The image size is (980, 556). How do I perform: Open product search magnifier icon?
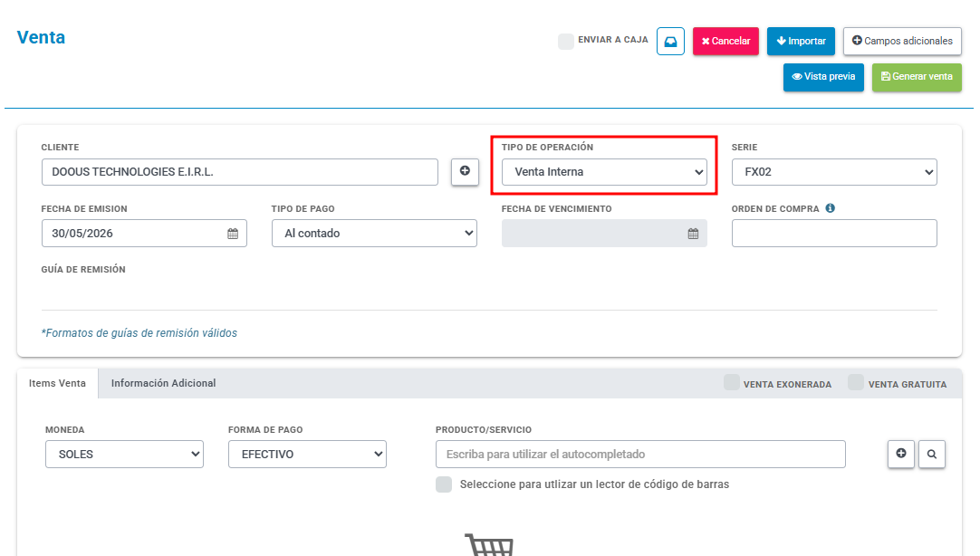931,454
